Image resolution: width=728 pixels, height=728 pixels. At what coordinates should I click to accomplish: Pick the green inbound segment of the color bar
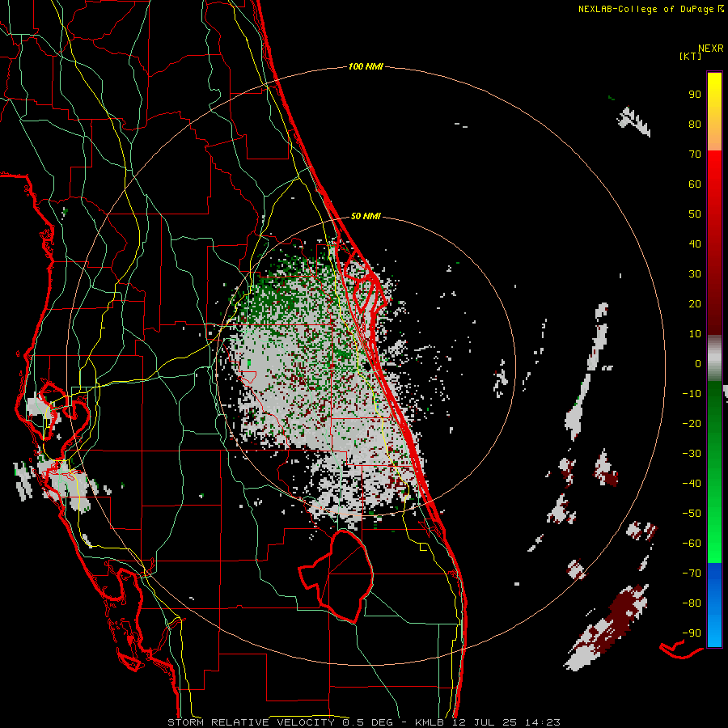point(714,472)
